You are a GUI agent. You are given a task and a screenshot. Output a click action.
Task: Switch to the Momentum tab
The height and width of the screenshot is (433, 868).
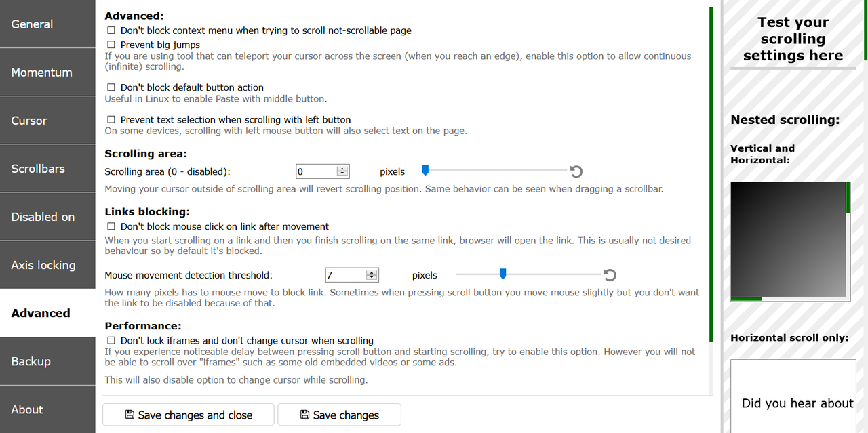click(47, 72)
